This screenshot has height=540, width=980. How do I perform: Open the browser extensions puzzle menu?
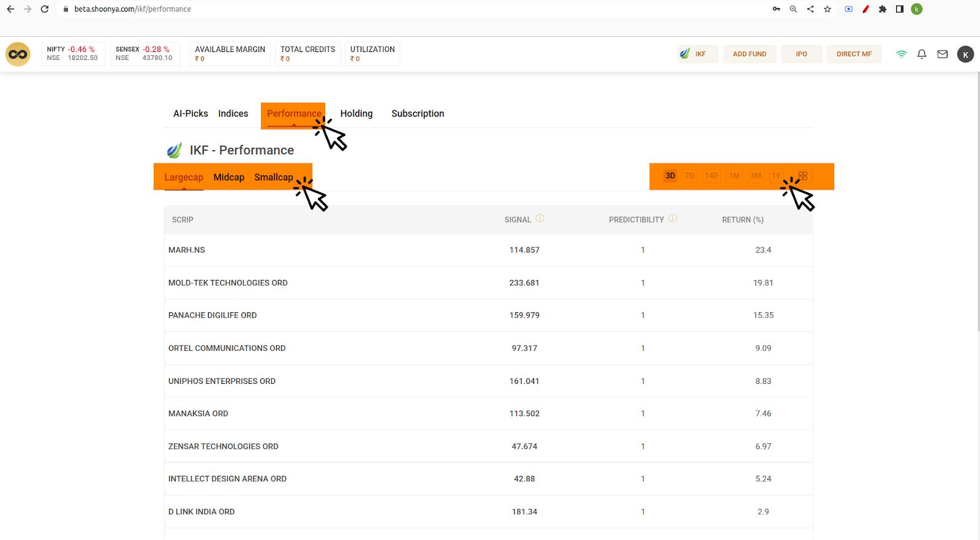click(883, 9)
